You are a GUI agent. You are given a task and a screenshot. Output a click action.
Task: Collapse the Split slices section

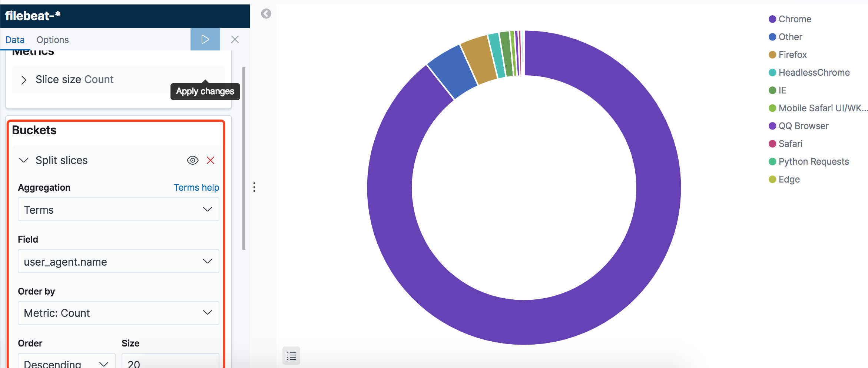(x=24, y=160)
